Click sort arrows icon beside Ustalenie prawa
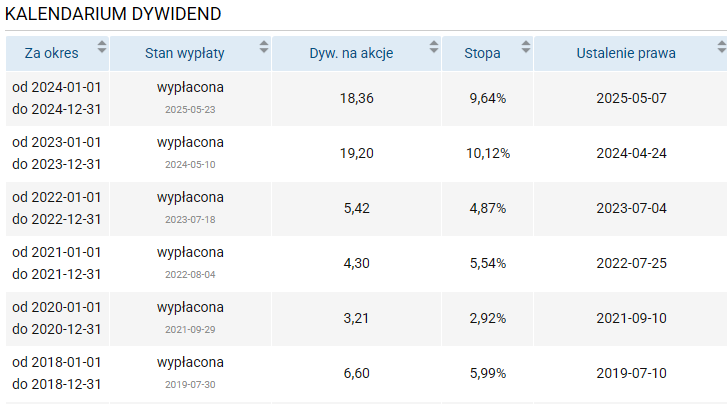This screenshot has height=404, width=727. point(721,47)
